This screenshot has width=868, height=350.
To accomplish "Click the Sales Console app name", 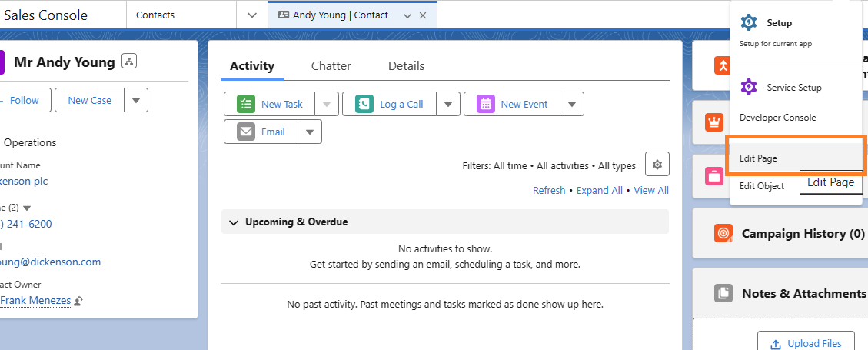I will tap(45, 15).
